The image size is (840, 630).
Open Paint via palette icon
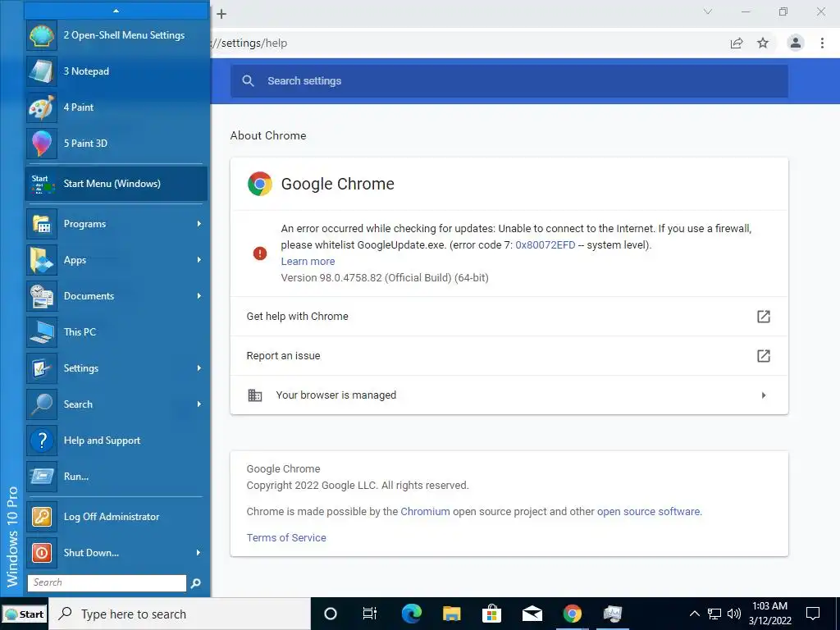pos(42,107)
